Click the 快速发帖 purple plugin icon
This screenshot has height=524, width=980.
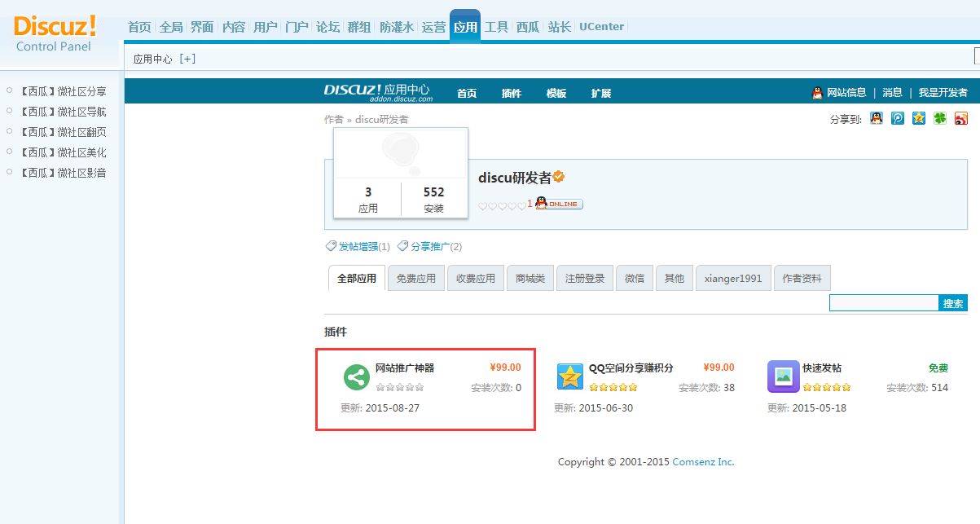tap(784, 376)
